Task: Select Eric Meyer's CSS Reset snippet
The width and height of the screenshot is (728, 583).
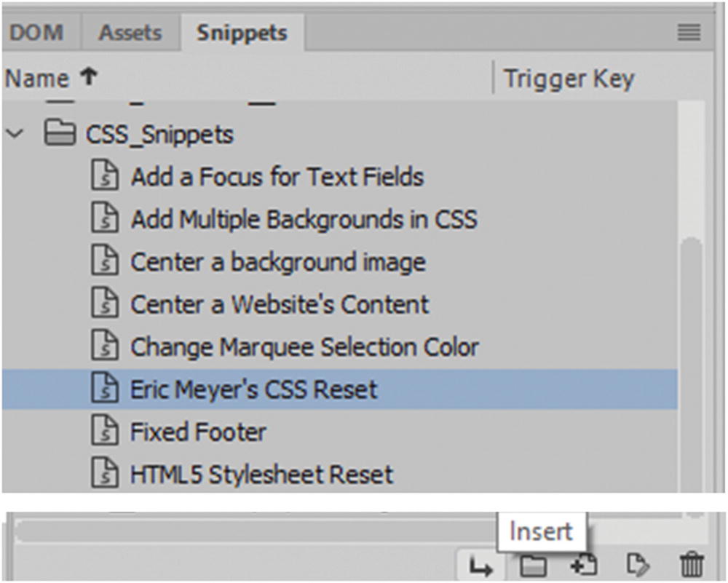Action: click(x=253, y=389)
